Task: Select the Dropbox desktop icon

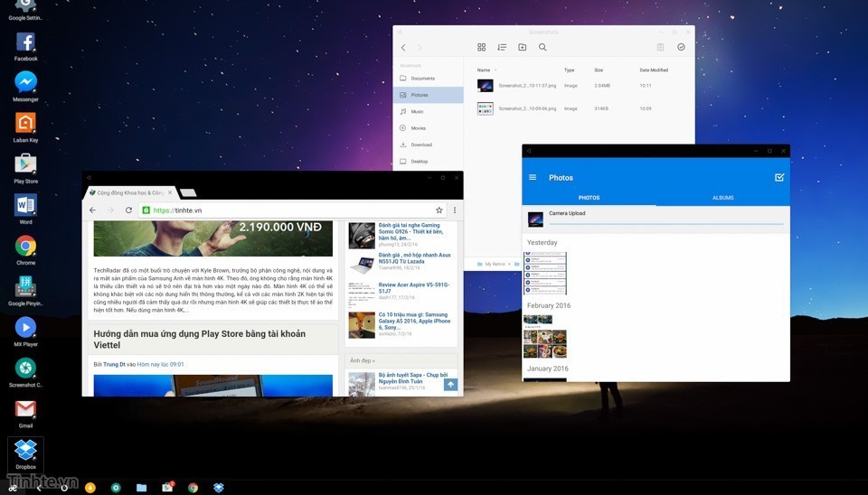Action: (25, 454)
